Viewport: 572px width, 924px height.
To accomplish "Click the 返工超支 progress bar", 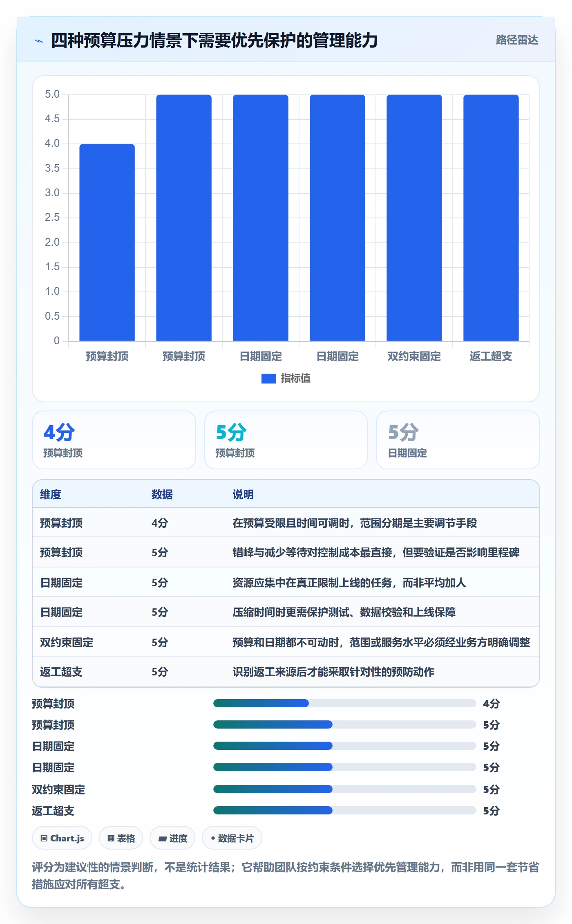I will point(345,810).
